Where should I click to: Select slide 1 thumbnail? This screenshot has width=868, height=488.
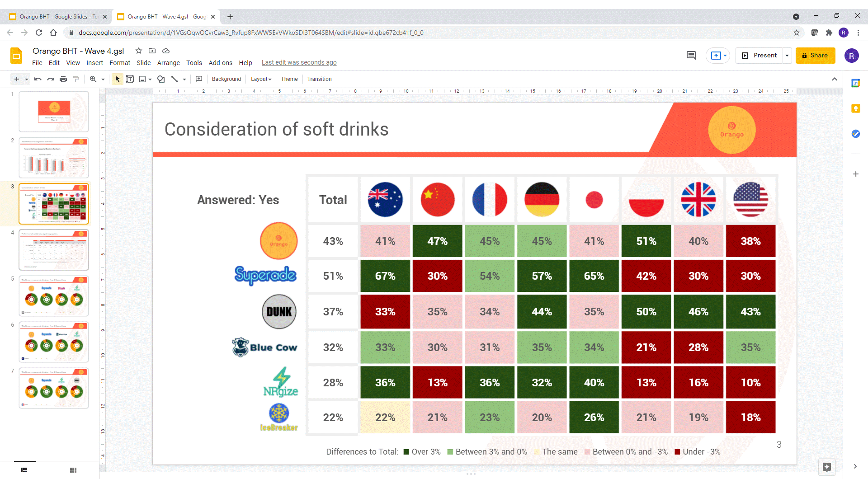[54, 112]
